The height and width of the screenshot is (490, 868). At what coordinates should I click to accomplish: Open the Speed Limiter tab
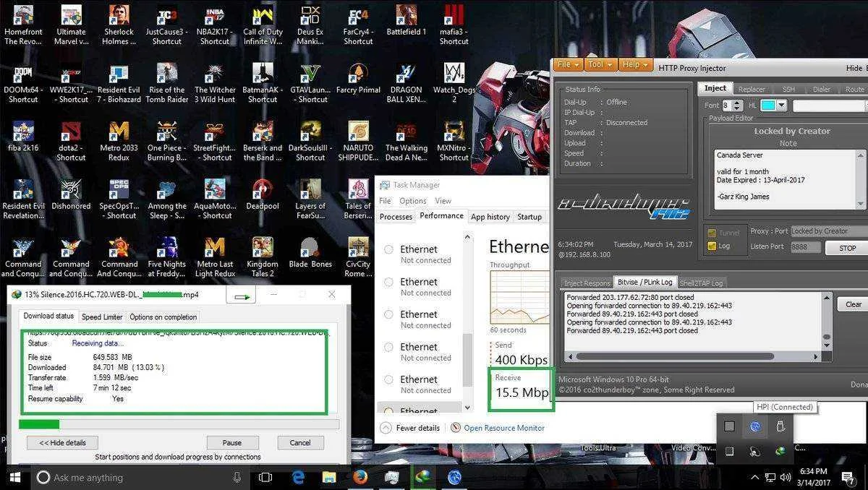pos(102,317)
